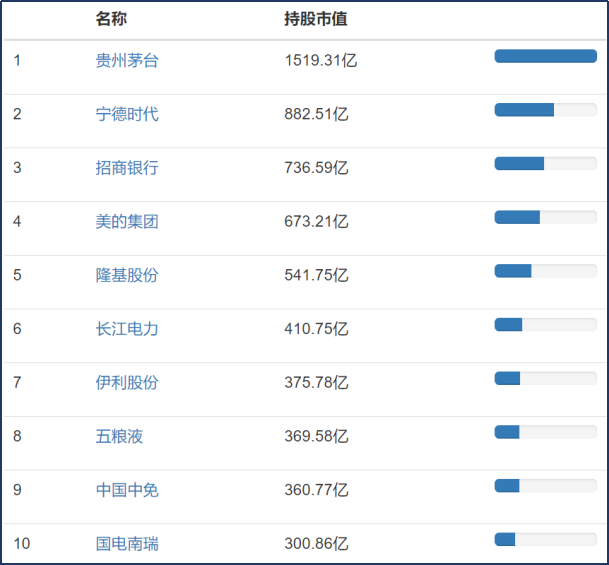This screenshot has width=609, height=565.
Task: Click rank number 3 in 招商银行 row
Action: click(17, 168)
